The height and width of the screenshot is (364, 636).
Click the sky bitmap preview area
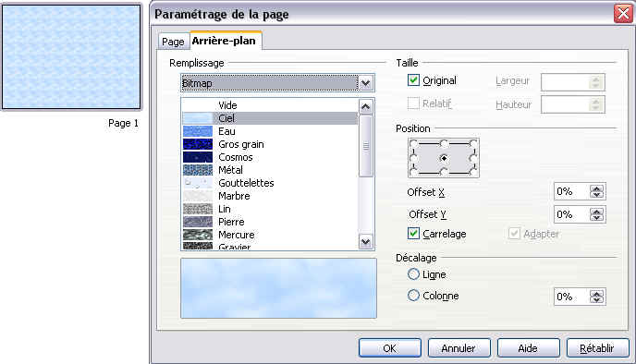click(278, 288)
